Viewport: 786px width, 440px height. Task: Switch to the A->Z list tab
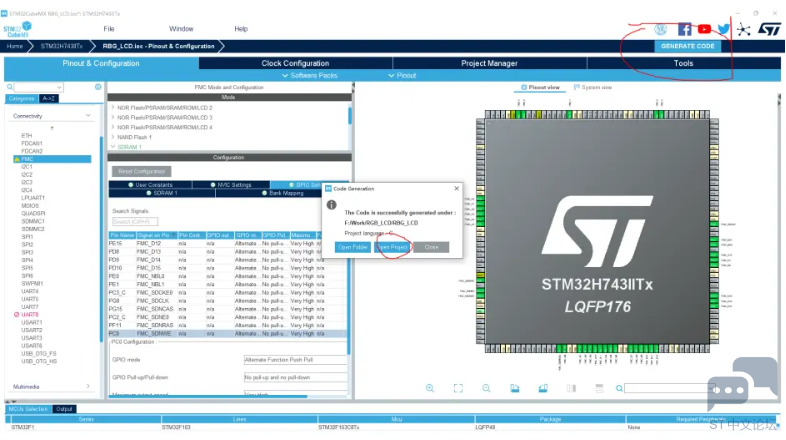(x=49, y=99)
